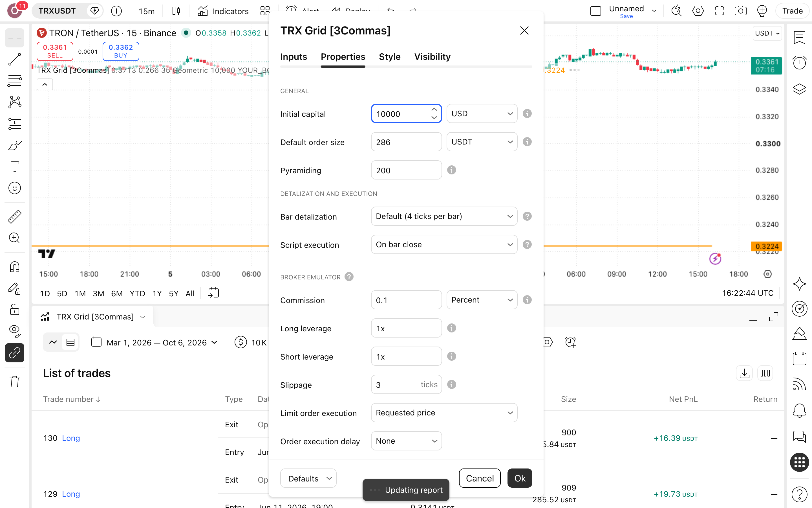This screenshot has height=508, width=812.
Task: Switch strategy report to chart view
Action: pyautogui.click(x=53, y=342)
